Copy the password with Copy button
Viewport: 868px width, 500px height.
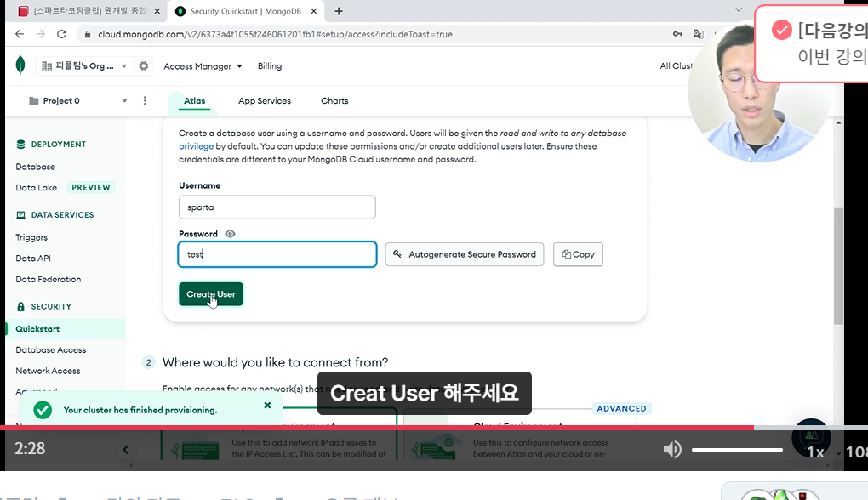point(578,254)
